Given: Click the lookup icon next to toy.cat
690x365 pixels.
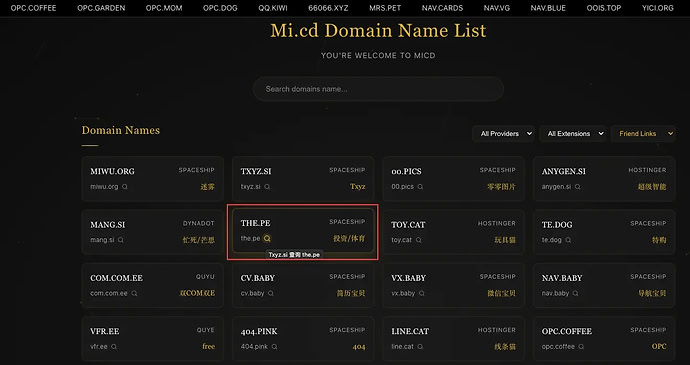Looking at the screenshot, I should [418, 240].
